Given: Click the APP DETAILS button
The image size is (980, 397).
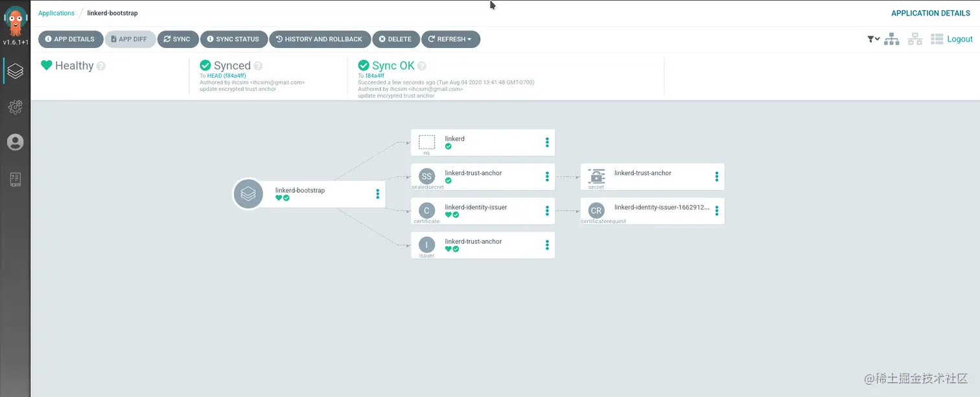Looking at the screenshot, I should point(71,39).
